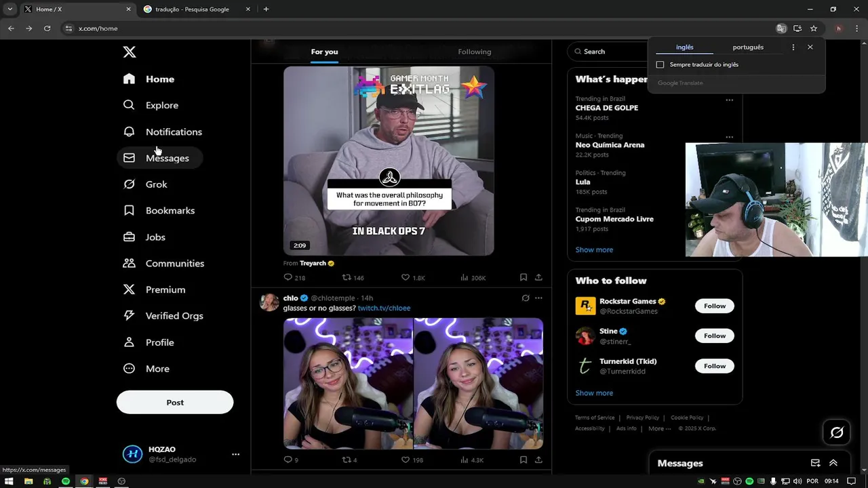Image resolution: width=868 pixels, height=488 pixels.
Task: Expand the More footer links menu
Action: [659, 428]
